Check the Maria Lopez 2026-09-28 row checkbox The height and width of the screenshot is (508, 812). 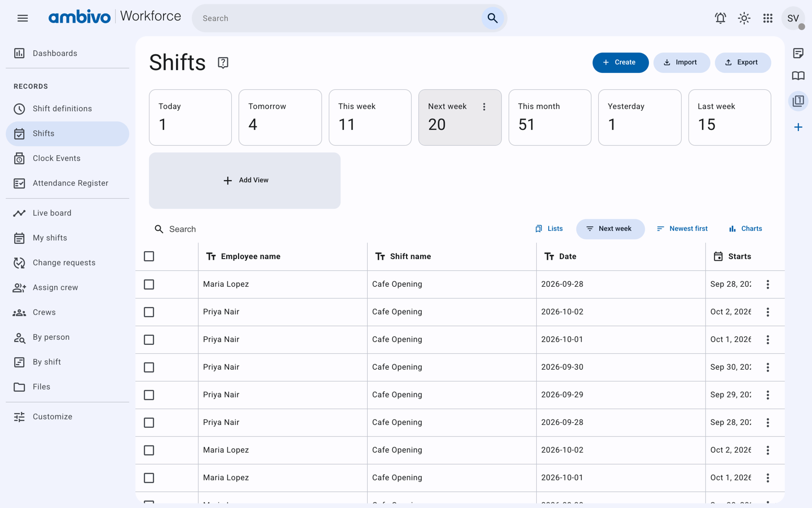(x=149, y=284)
